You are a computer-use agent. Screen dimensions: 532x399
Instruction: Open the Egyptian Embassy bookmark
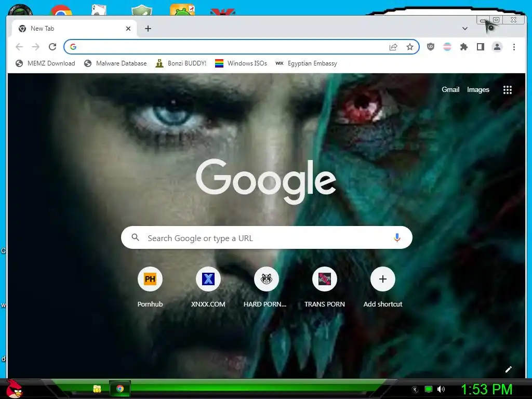click(x=306, y=63)
